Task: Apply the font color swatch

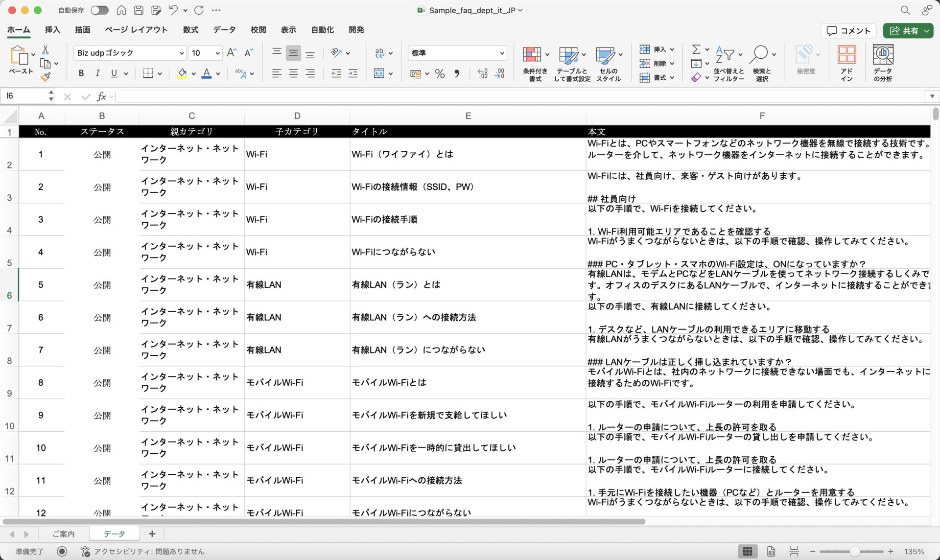Action: coord(207,73)
